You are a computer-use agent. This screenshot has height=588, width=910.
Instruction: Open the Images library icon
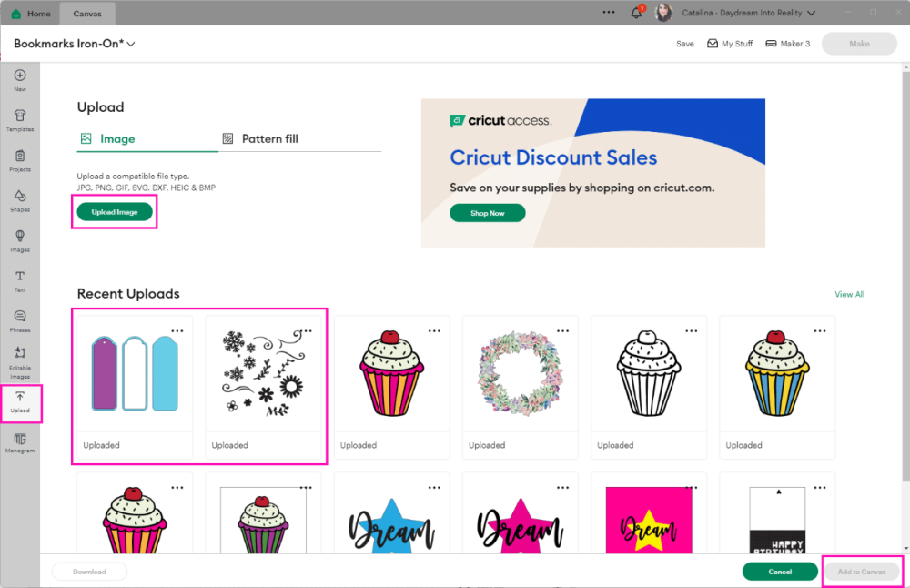(x=20, y=240)
